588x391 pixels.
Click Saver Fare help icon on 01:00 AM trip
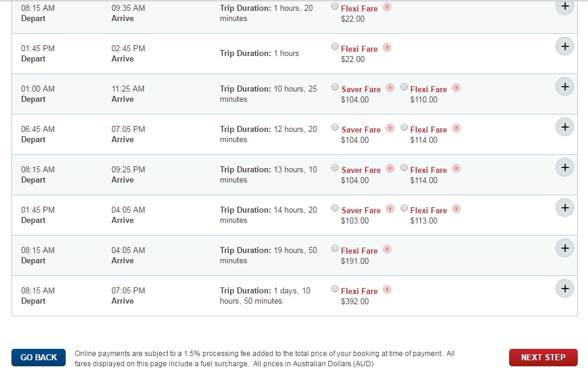point(390,88)
